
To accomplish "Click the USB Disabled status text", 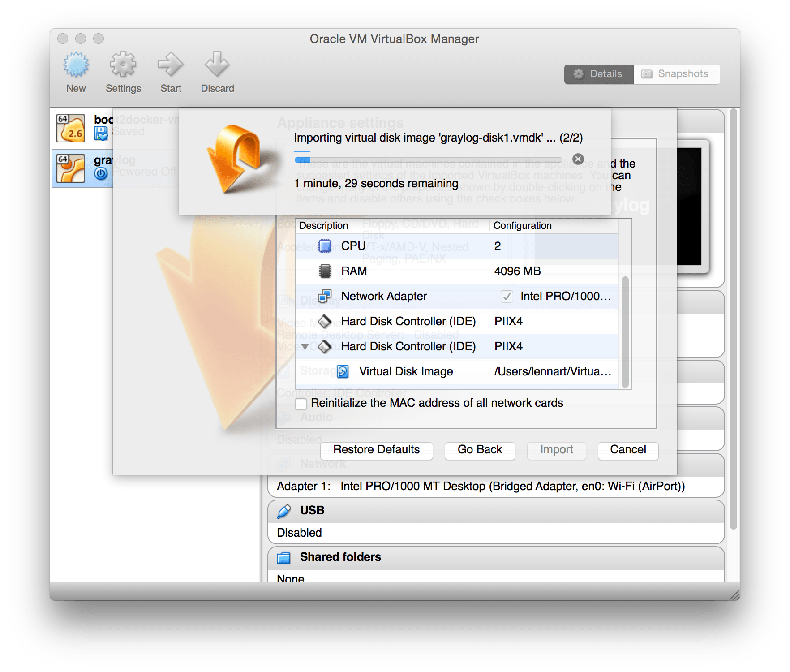I will point(299,533).
